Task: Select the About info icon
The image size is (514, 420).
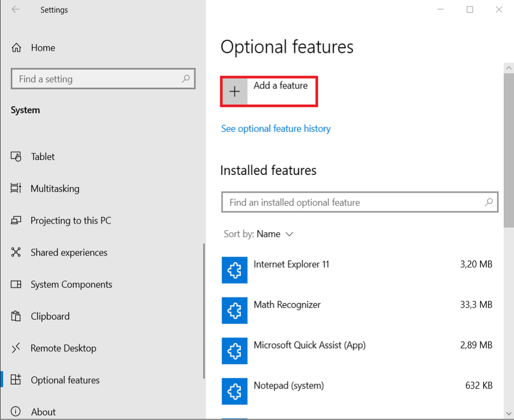Action: coord(16,411)
